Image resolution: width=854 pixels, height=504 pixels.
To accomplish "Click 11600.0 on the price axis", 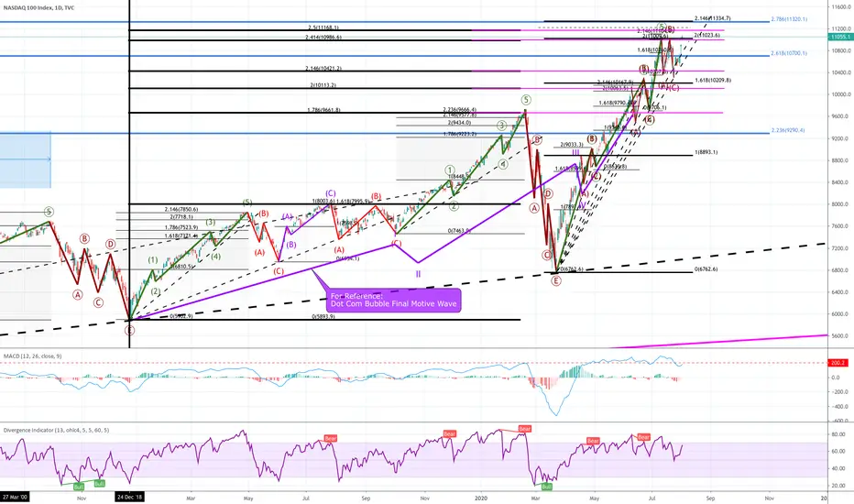I will tap(841, 6).
